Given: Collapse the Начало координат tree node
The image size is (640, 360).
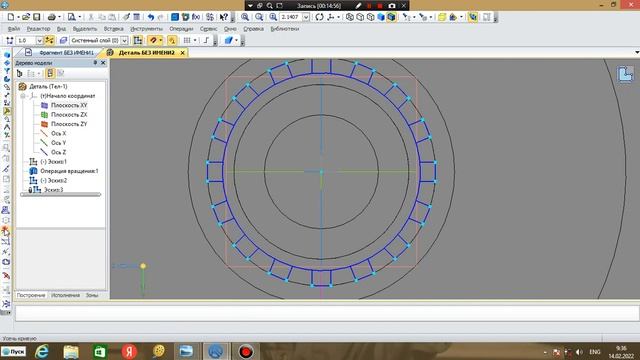Looking at the screenshot, I should tap(23, 96).
